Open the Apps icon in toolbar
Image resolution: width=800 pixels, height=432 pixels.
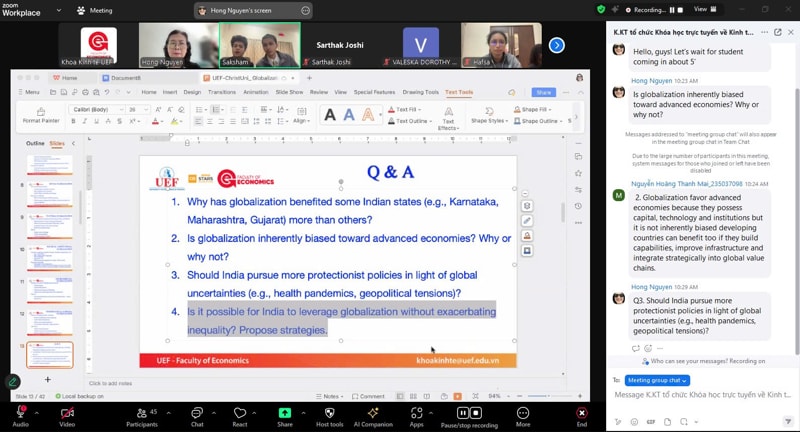416,414
